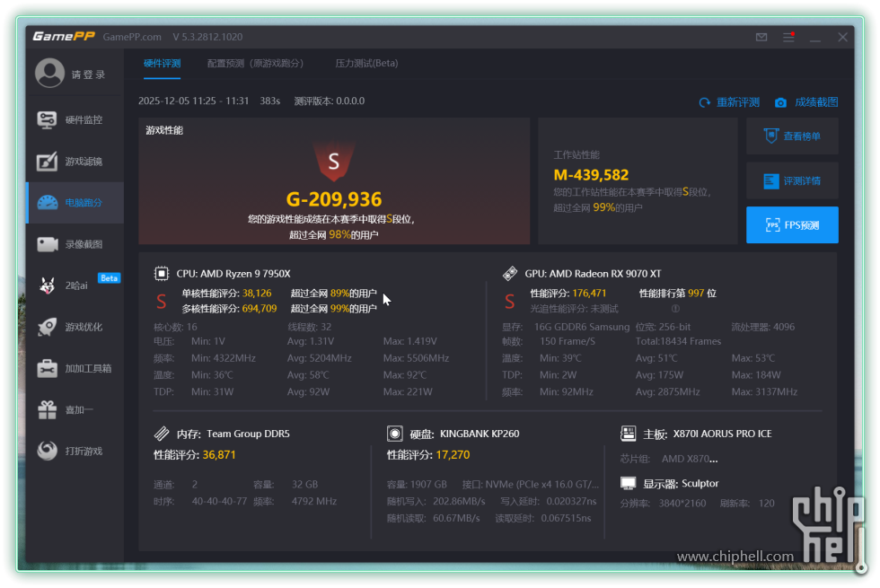Open 录像截图 recording and screenshot panel
Image resolution: width=880 pixels, height=588 pixels.
[x=75, y=244]
